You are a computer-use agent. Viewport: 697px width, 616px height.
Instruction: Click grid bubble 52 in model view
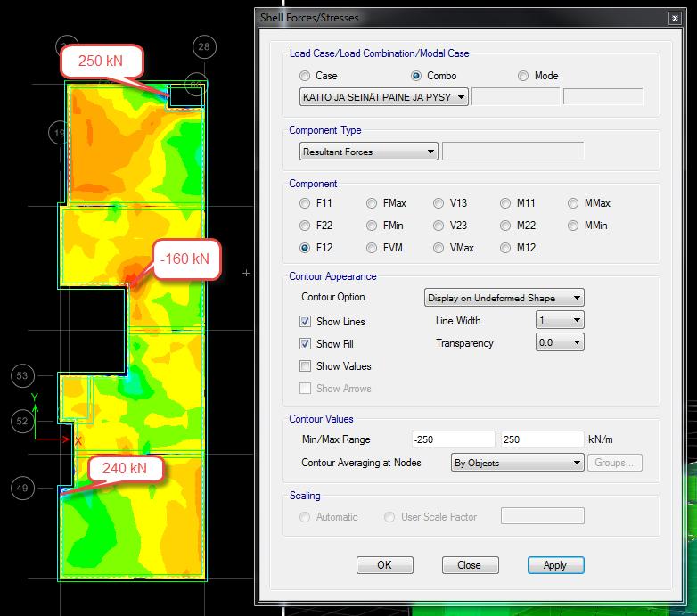22,421
